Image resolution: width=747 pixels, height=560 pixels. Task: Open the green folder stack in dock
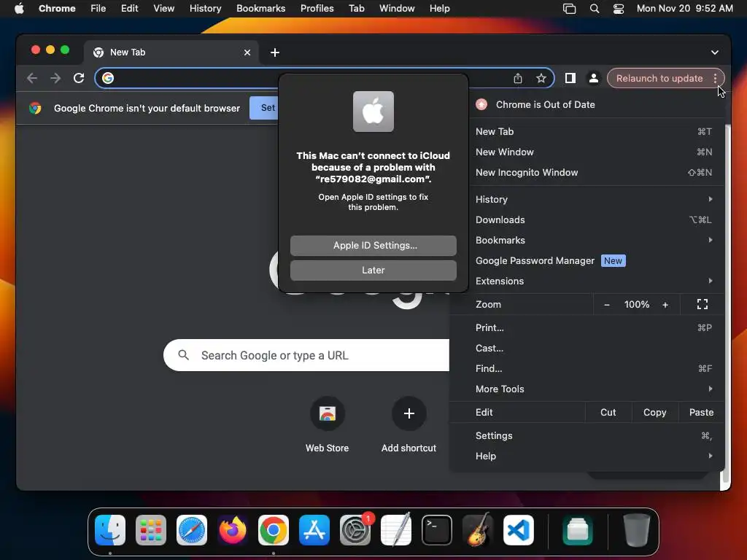pyautogui.click(x=578, y=530)
